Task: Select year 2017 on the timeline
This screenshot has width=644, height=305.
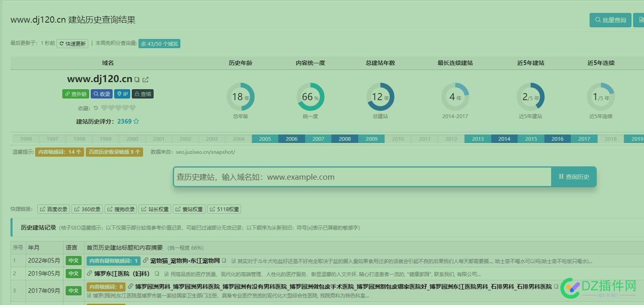Action: click(584, 139)
